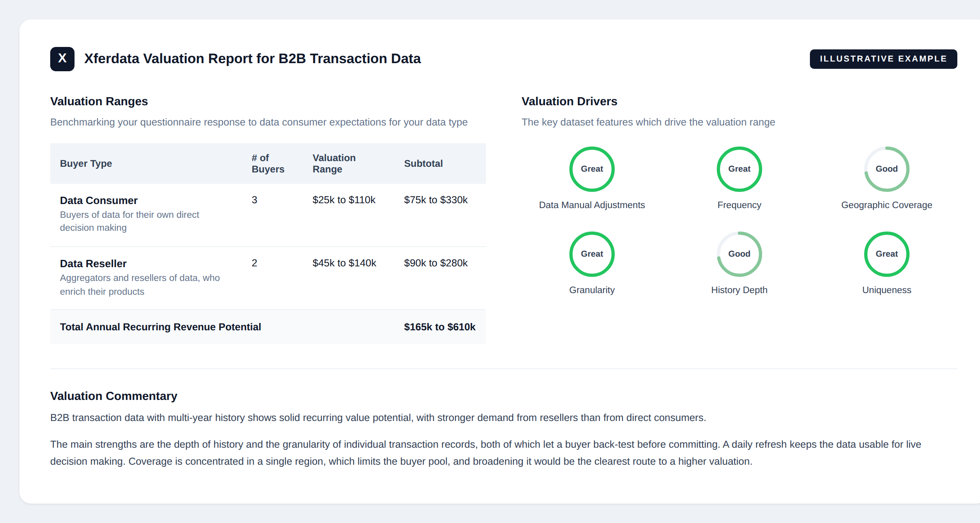Click the Data Manual Adjustments label
Image resolution: width=980 pixels, height=523 pixels.
click(x=592, y=205)
